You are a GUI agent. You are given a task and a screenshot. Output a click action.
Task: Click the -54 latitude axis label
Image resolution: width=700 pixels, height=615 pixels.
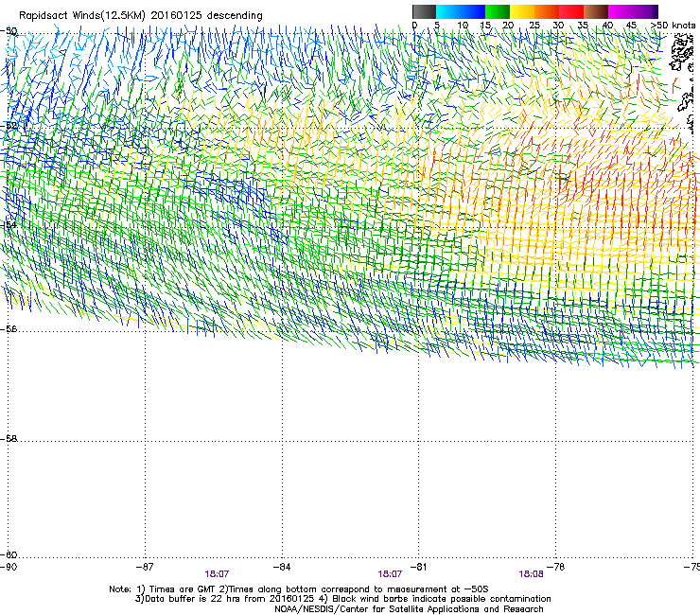pos(9,225)
